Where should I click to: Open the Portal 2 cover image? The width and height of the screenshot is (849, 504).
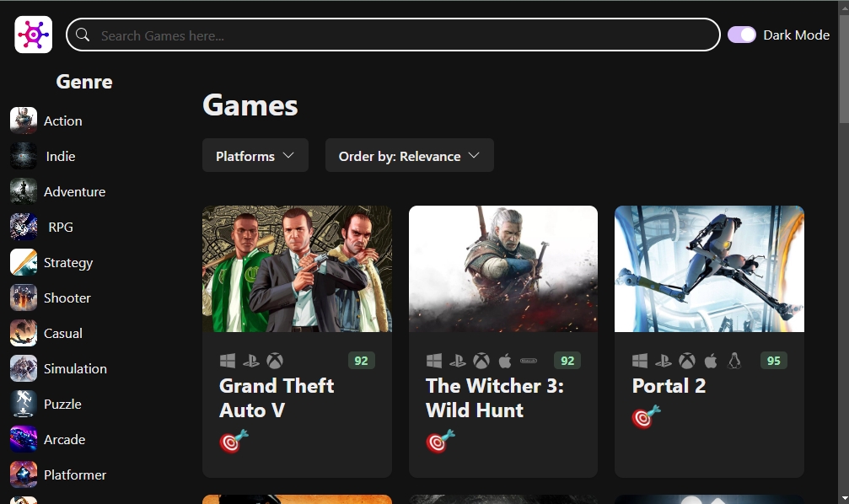point(709,269)
